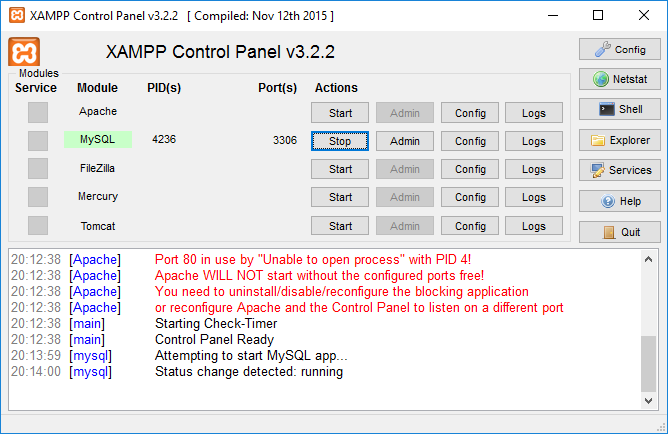Select the green MySQL module label

(x=97, y=140)
